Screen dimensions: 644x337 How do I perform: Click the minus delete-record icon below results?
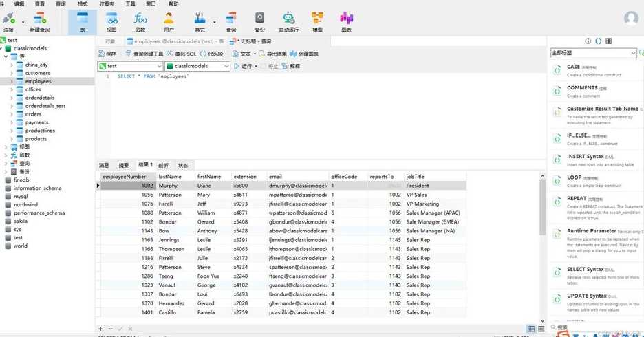(111, 329)
